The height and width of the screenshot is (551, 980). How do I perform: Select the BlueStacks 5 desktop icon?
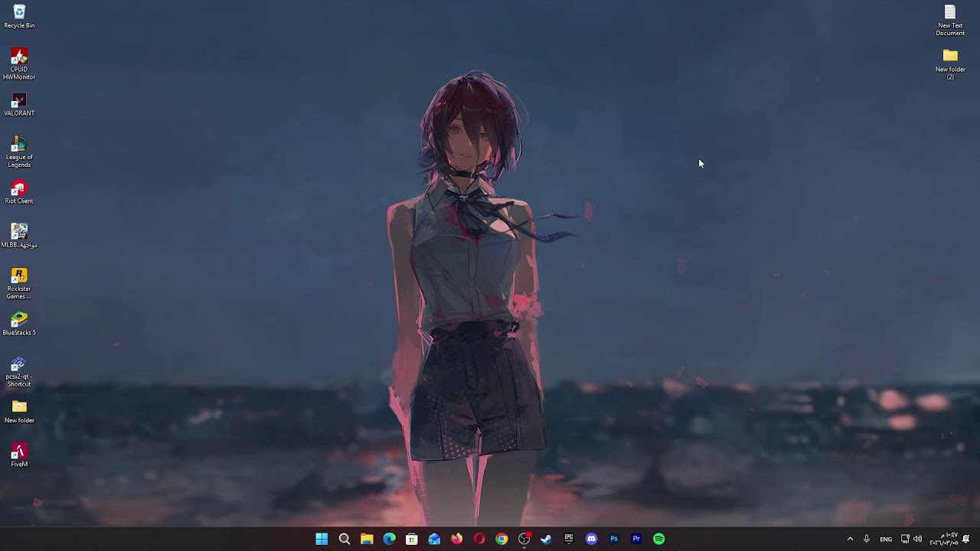pyautogui.click(x=19, y=324)
